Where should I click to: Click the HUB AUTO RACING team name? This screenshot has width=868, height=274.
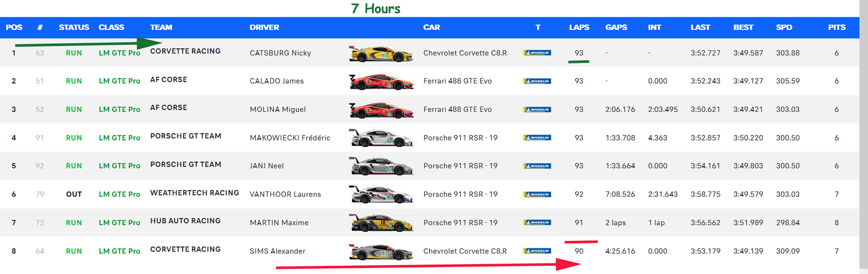point(185,221)
